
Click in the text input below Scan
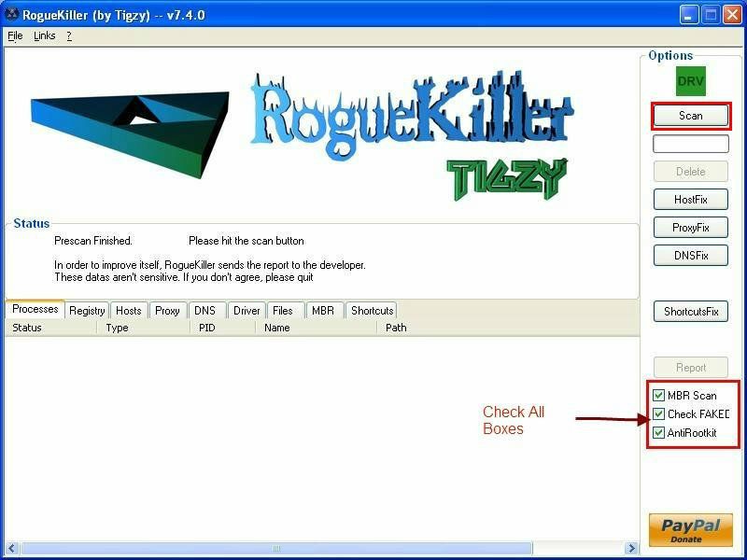point(690,143)
